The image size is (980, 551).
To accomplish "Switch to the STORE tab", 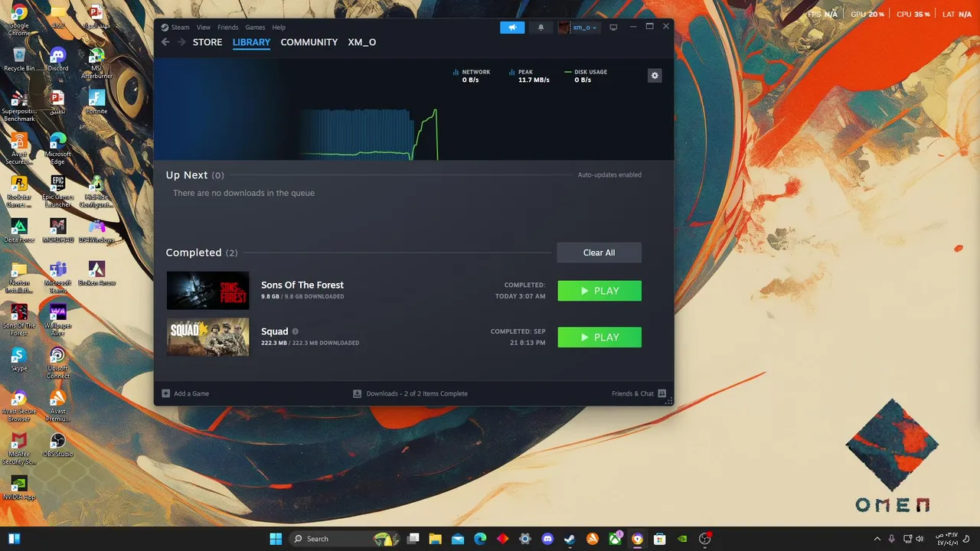I will point(207,42).
